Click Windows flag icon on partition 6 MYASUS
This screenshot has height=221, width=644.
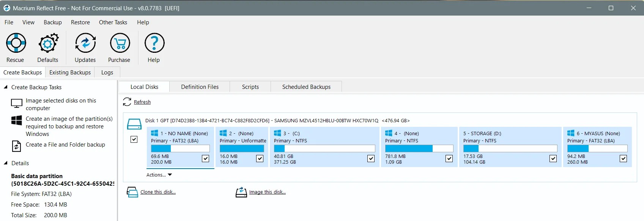(571, 133)
